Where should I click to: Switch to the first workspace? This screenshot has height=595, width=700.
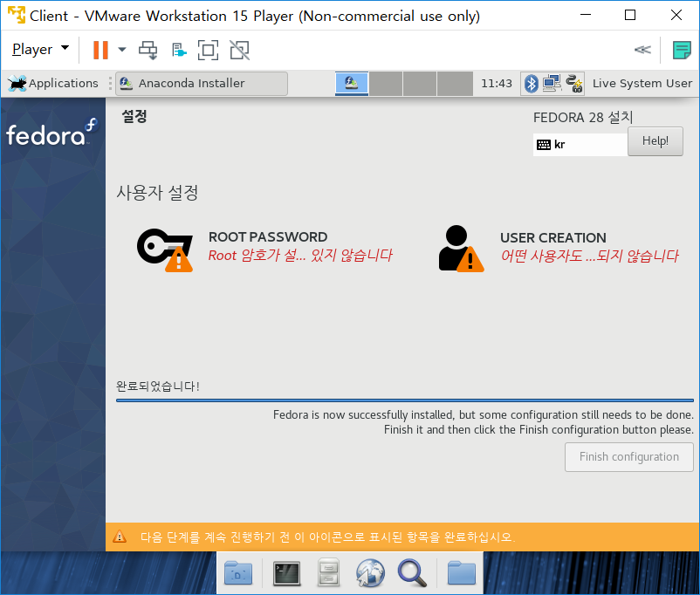[352, 84]
